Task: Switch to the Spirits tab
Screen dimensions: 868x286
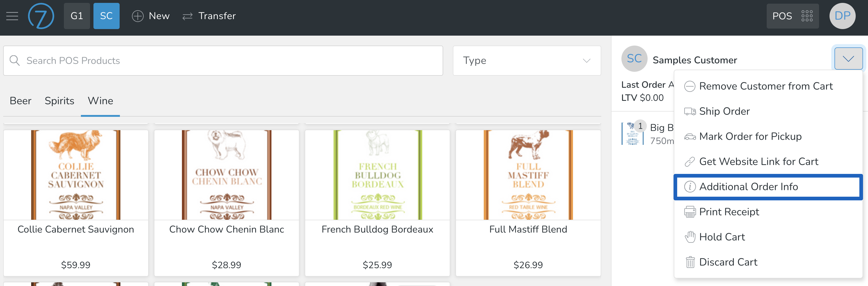Action: (x=59, y=101)
